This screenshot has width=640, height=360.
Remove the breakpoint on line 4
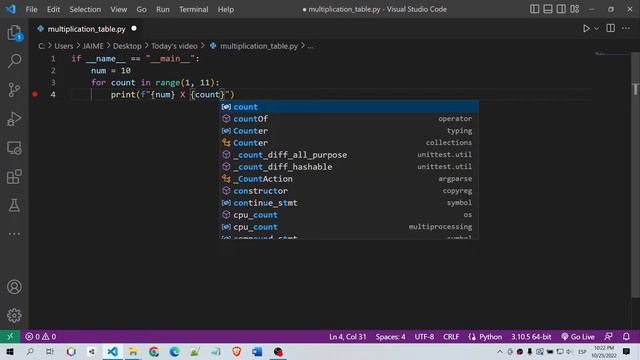tap(35, 94)
